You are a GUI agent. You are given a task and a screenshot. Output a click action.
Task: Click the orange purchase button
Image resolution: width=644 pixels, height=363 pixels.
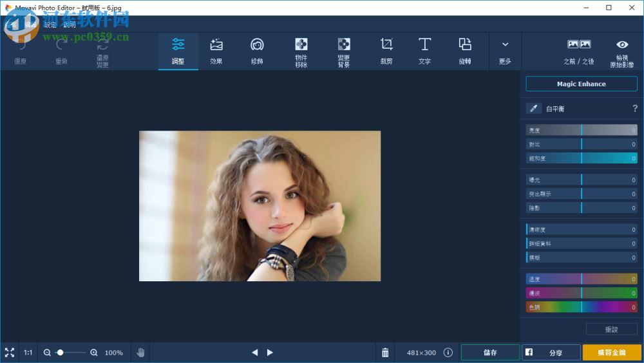point(612,352)
